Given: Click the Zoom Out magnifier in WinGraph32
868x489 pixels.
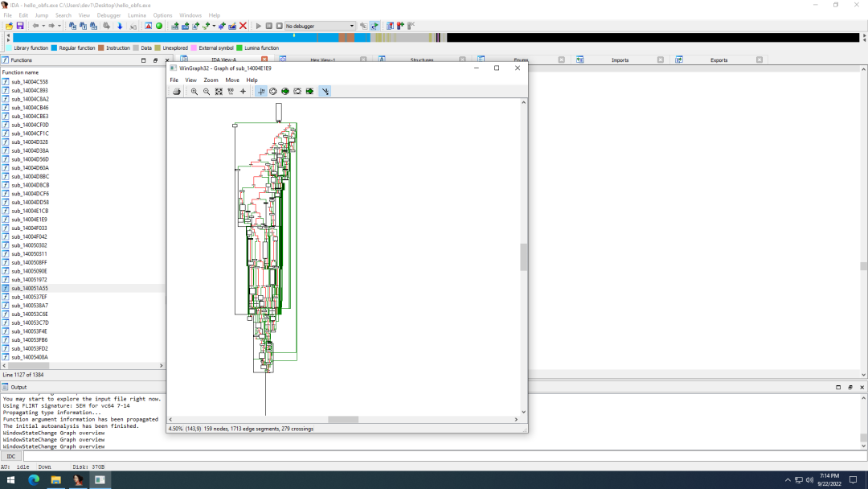Looking at the screenshot, I should tap(207, 92).
